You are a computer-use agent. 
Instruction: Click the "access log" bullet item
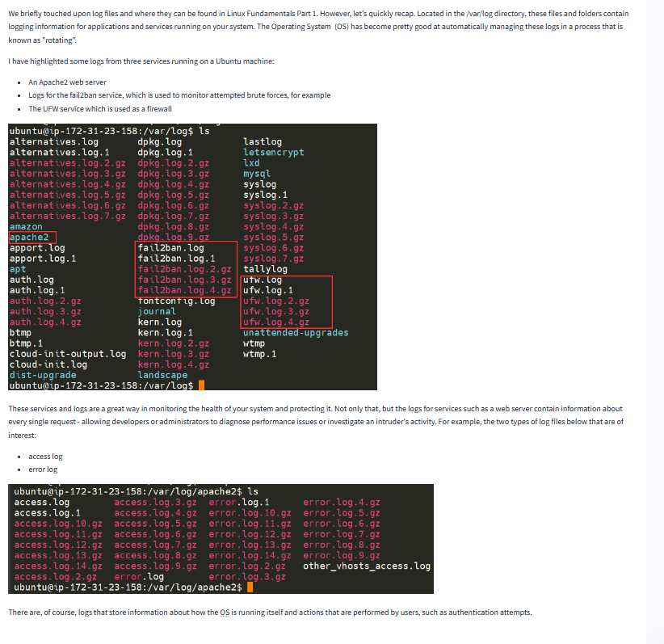pyautogui.click(x=45, y=457)
